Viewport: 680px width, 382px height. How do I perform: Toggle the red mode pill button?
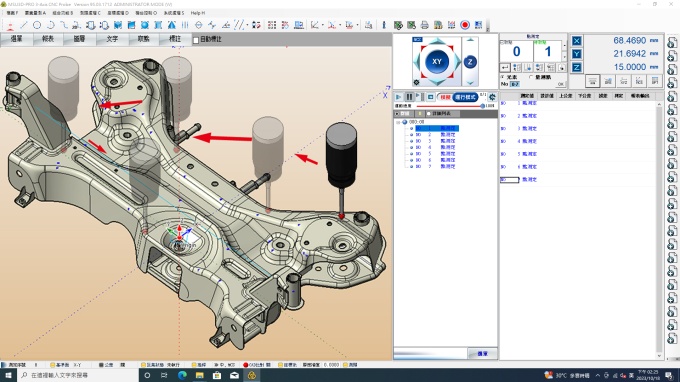point(445,97)
